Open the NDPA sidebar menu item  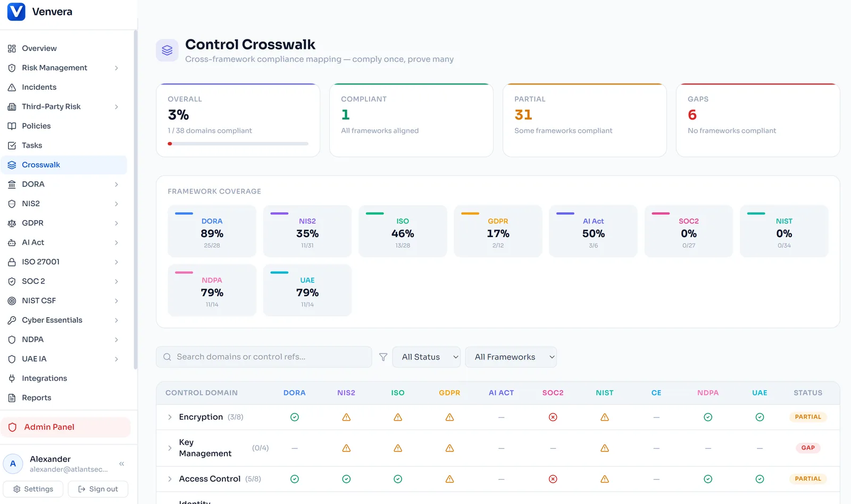coord(64,340)
